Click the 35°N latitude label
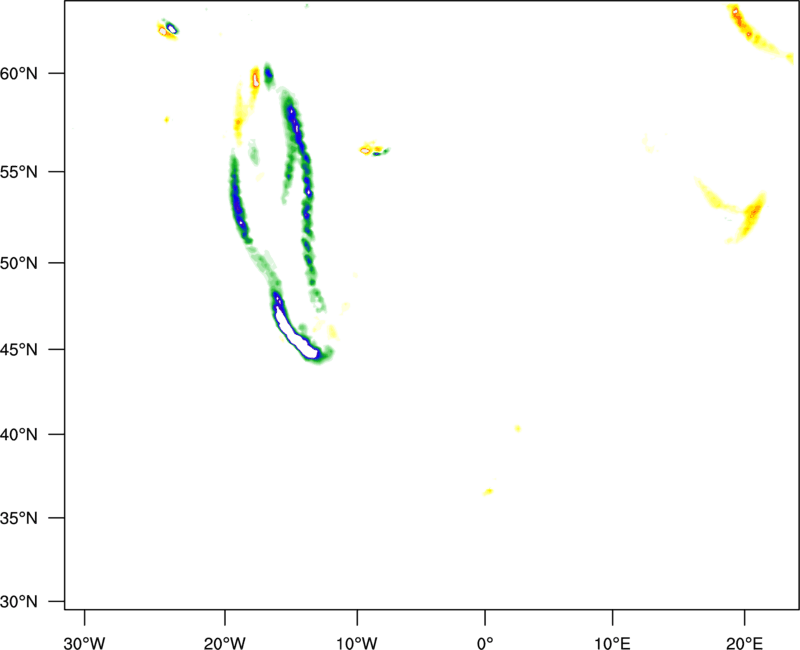Image resolution: width=800 pixels, height=650 pixels. tap(19, 518)
